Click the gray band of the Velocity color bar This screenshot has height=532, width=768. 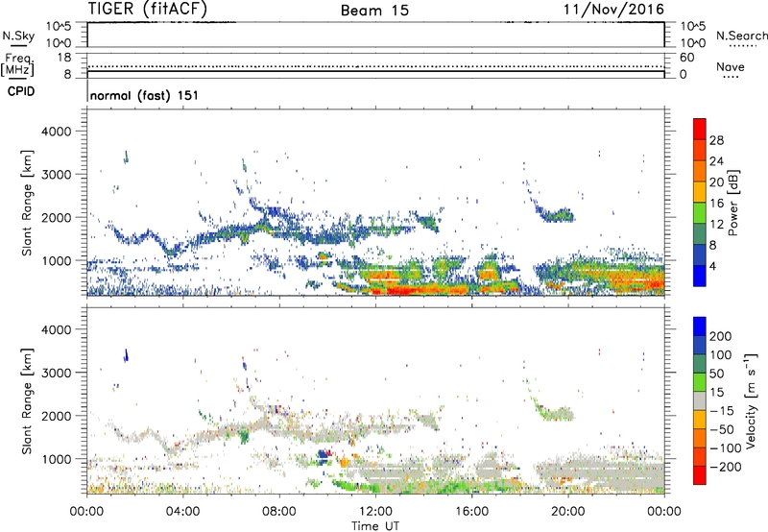[700, 400]
